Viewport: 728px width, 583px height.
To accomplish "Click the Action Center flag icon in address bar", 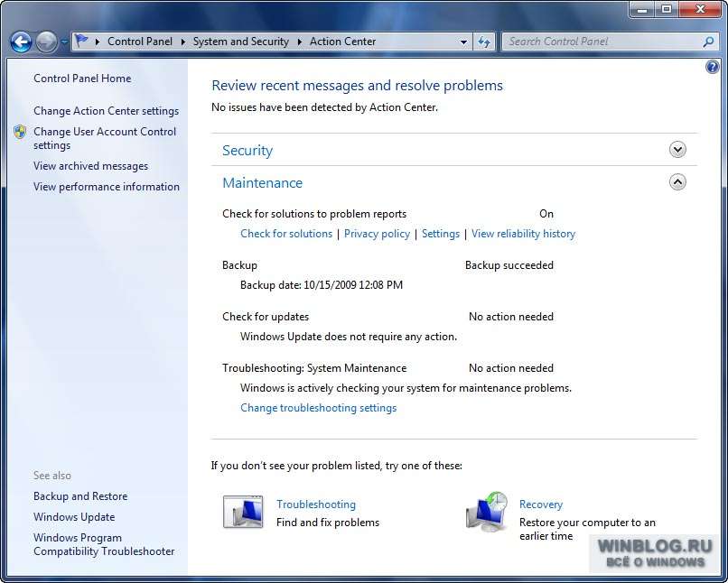I will [81, 41].
